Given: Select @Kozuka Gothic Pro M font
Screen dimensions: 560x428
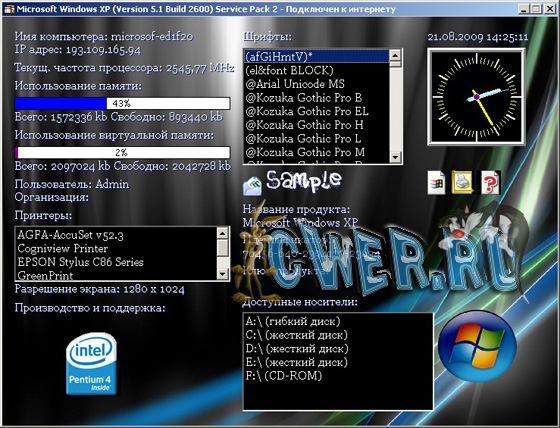Looking at the screenshot, I should pos(317,152).
